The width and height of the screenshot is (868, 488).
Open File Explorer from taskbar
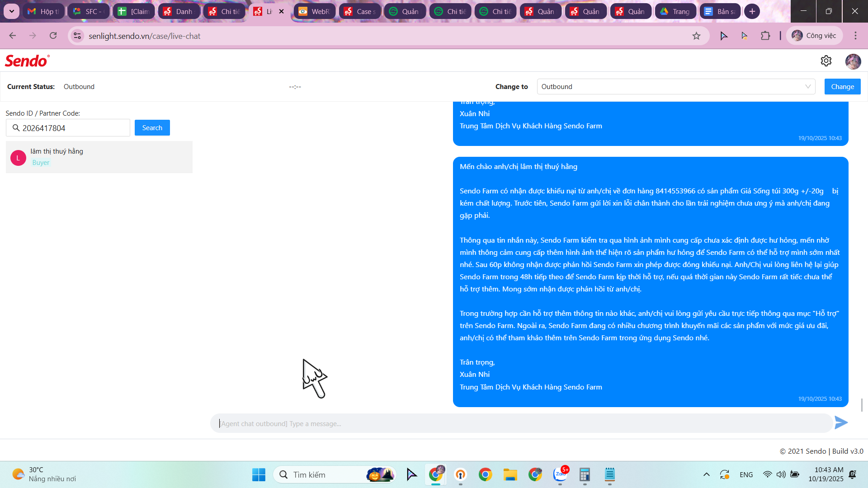click(x=510, y=474)
